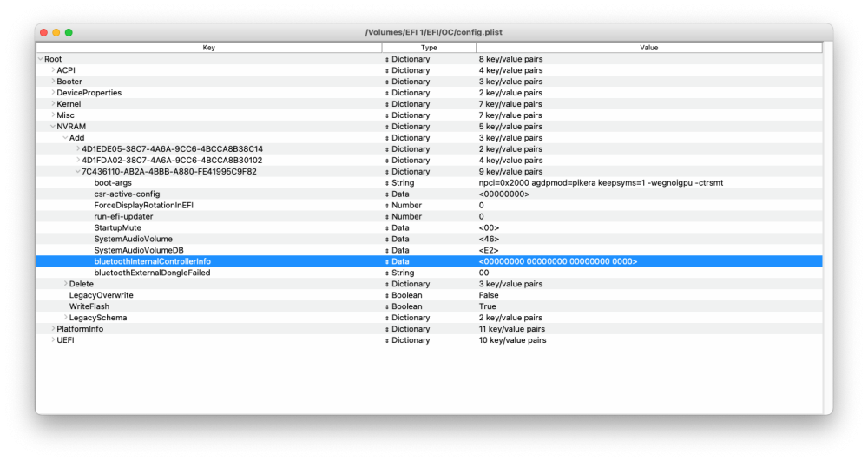Click the bluetoothInternalControllerInfo data value
The height and width of the screenshot is (461, 868).
click(x=558, y=261)
